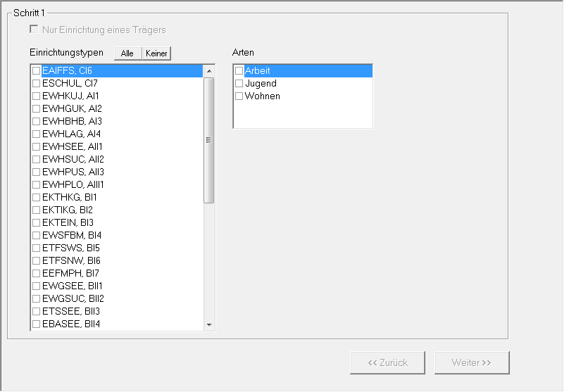Enable the EWGSUC, BII2 checkbox

coord(36,298)
